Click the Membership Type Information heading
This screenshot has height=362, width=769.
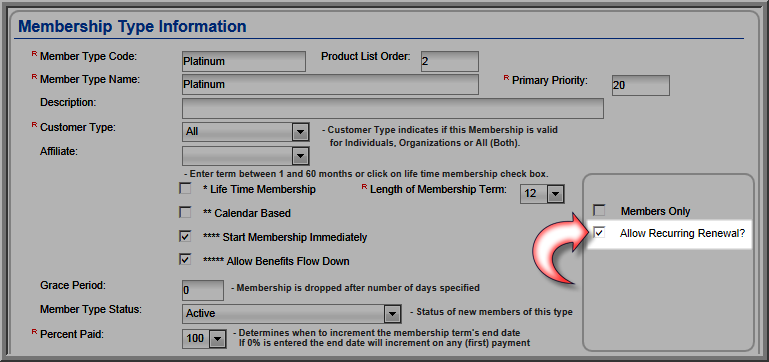coord(132,26)
